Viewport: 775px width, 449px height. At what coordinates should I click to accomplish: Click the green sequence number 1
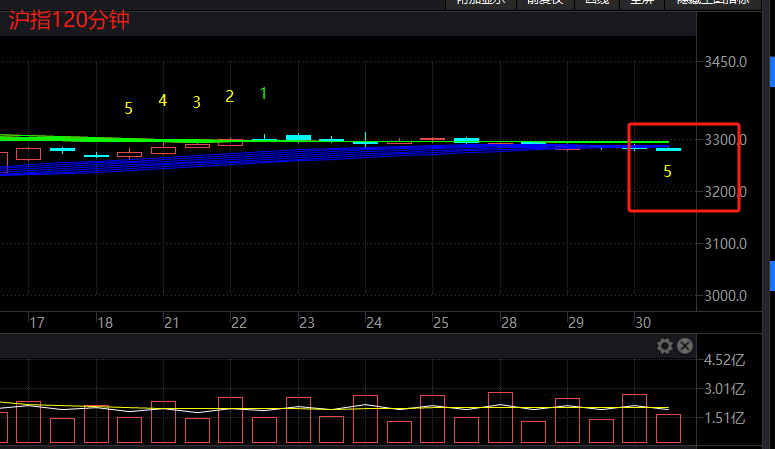click(263, 93)
